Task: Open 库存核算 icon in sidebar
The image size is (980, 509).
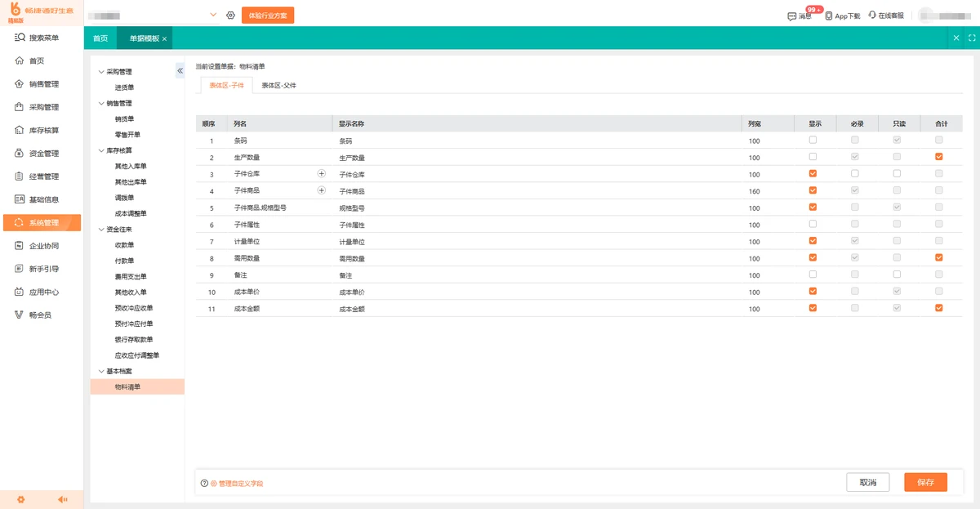Action: 20,130
